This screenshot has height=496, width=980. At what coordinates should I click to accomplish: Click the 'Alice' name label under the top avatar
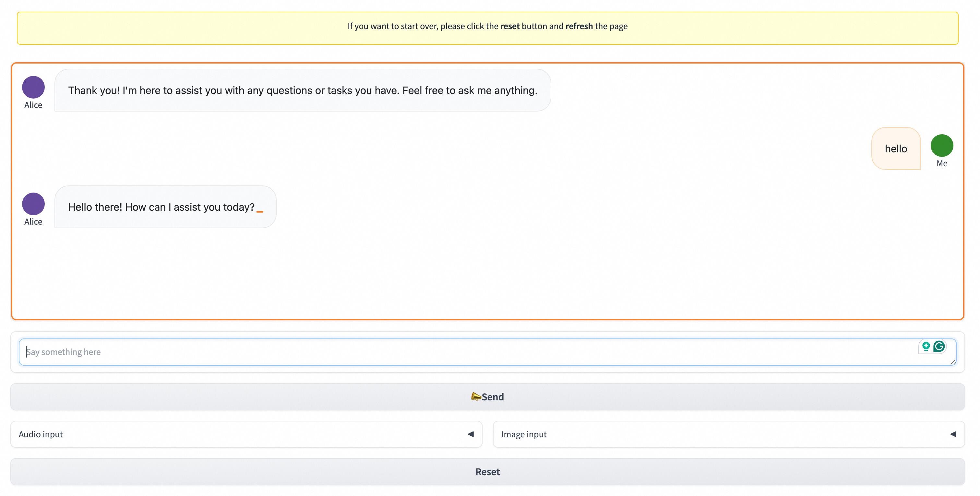(x=33, y=105)
